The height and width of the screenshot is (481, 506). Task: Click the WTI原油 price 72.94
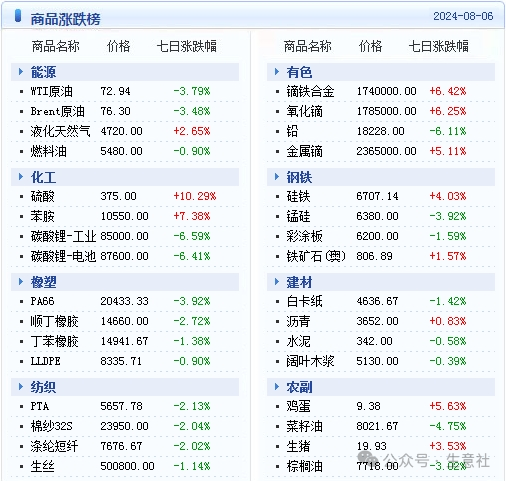point(115,91)
